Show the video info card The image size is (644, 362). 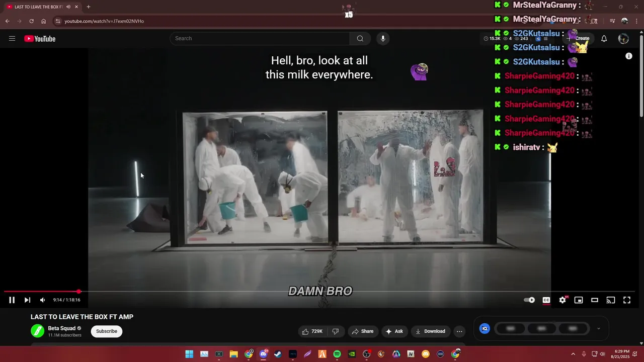tap(629, 56)
